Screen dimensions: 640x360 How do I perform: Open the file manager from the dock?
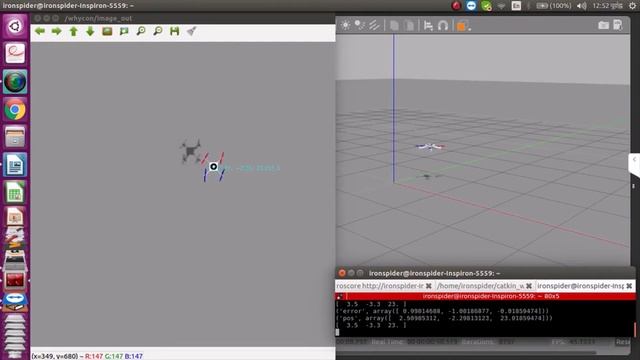(15, 137)
